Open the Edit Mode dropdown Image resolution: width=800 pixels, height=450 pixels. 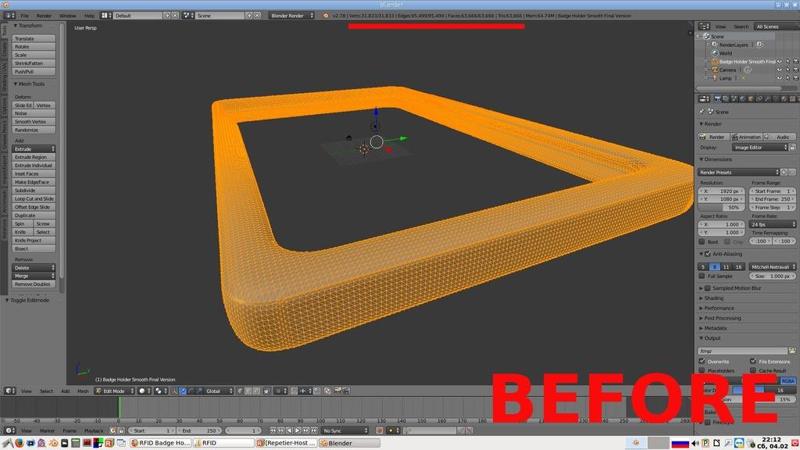point(115,391)
